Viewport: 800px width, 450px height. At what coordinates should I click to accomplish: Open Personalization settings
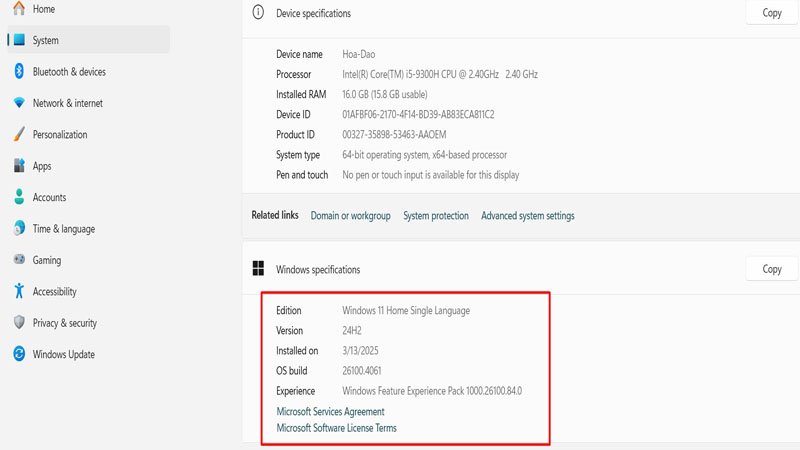(x=88, y=134)
